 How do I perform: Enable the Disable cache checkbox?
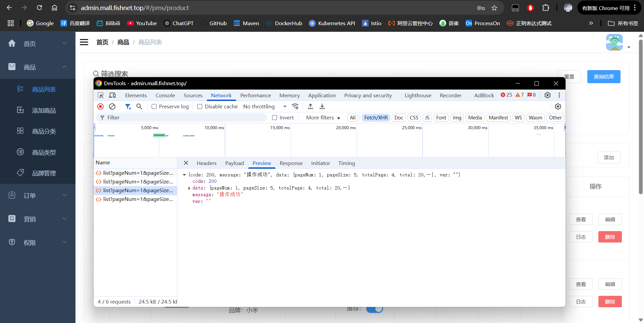point(200,106)
